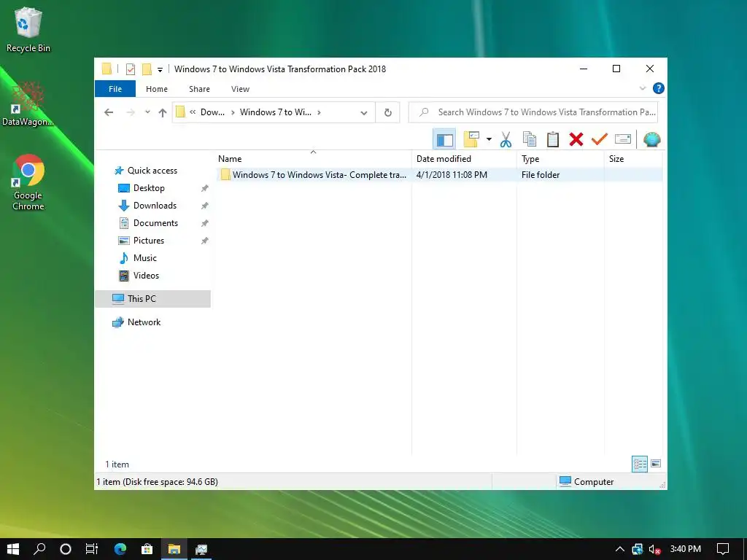Show hidden tray icons chevron
The image size is (747, 560).
(620, 549)
